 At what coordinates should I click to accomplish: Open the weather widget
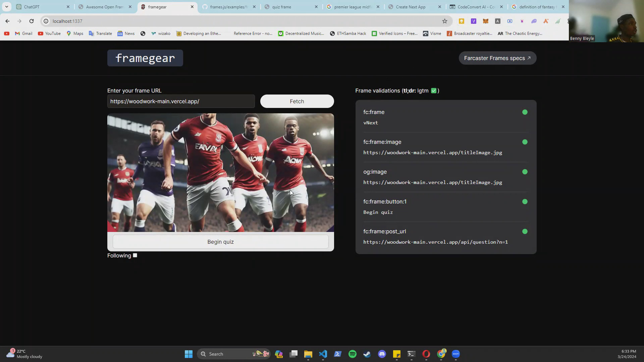tap(24, 354)
